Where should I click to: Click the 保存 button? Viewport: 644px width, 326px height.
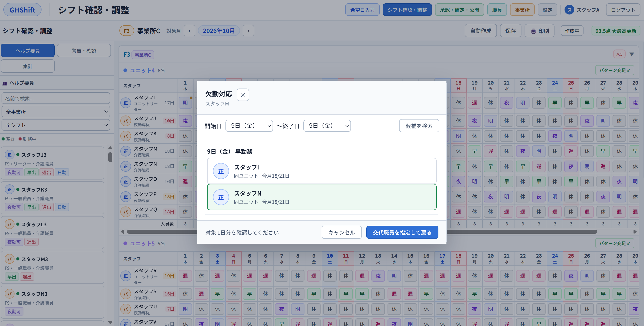click(x=511, y=31)
